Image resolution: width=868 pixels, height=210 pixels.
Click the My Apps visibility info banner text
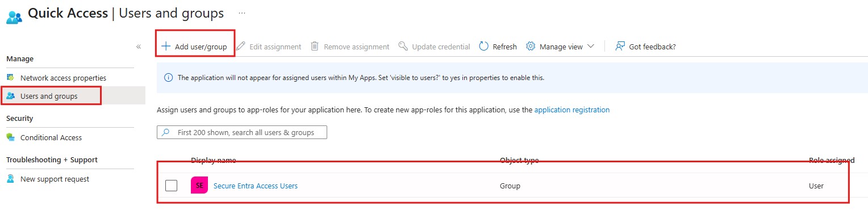tap(361, 78)
